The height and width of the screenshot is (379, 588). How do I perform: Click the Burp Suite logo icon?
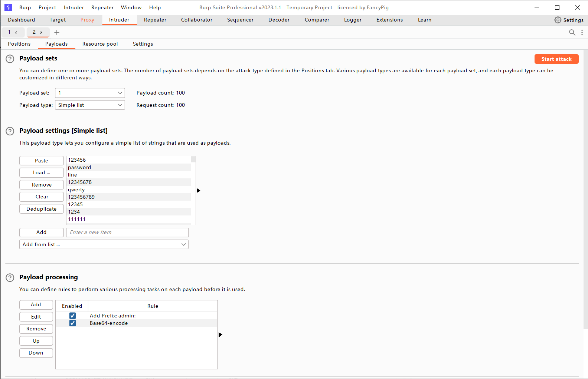[x=8, y=7]
